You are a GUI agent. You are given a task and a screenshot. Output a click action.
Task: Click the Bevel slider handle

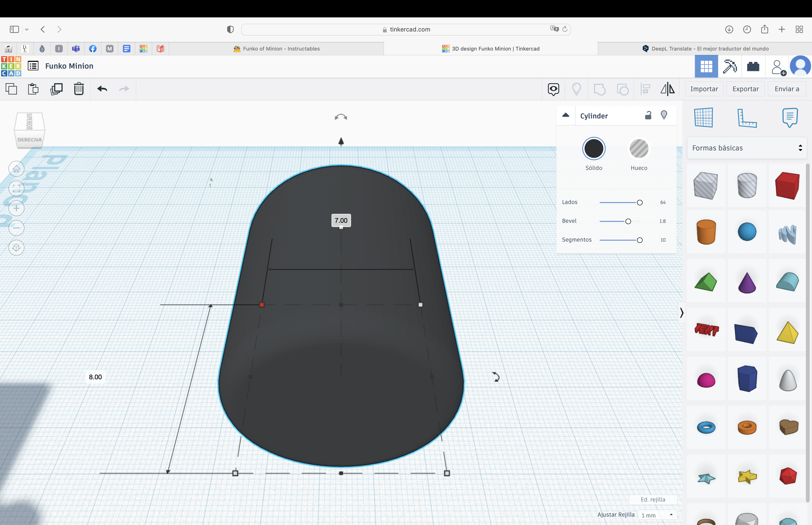[x=628, y=221]
